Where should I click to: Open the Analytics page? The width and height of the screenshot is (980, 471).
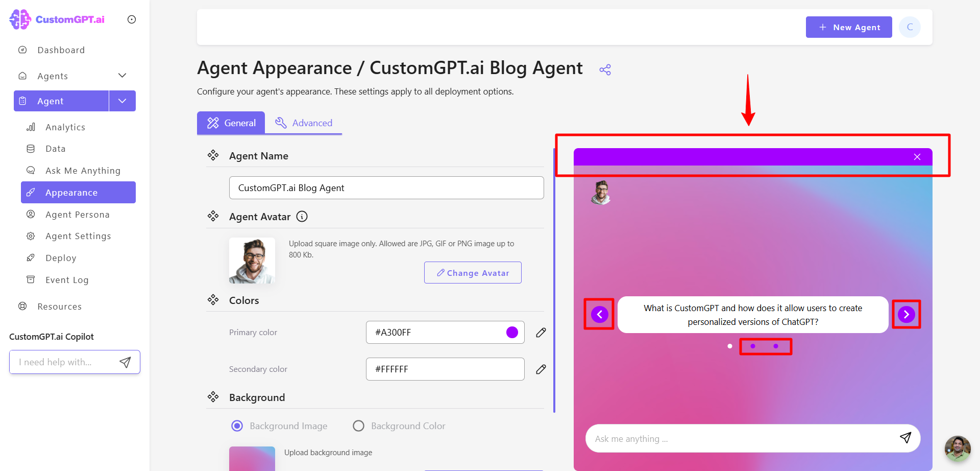point(65,127)
